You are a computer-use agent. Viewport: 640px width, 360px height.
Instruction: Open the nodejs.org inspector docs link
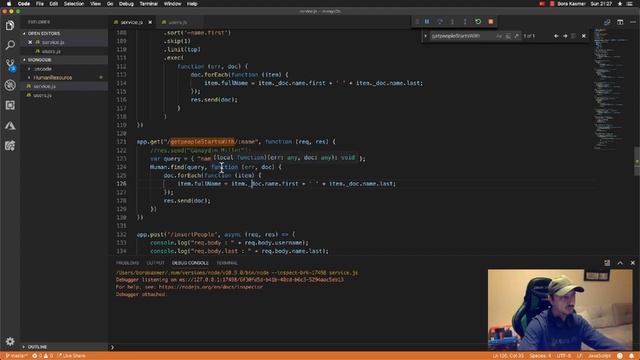click(211, 287)
